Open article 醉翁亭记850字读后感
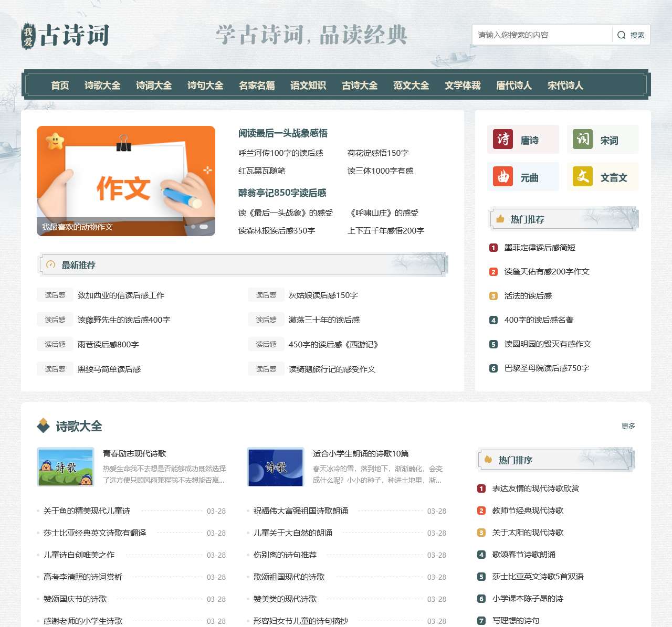The width and height of the screenshot is (672, 627). (x=282, y=193)
